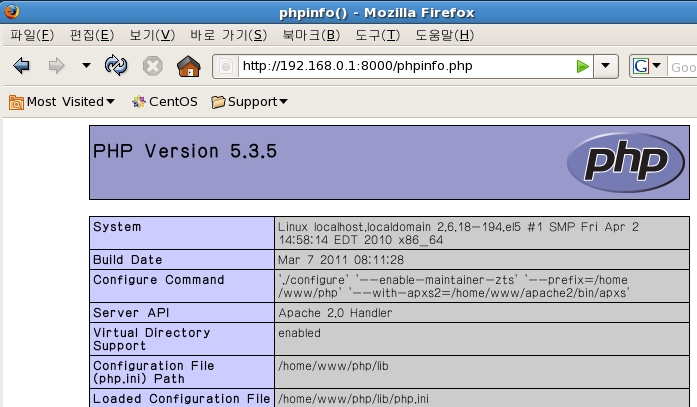The width and height of the screenshot is (697, 407).
Task: Open the 도구(T) menu
Action: 377,35
